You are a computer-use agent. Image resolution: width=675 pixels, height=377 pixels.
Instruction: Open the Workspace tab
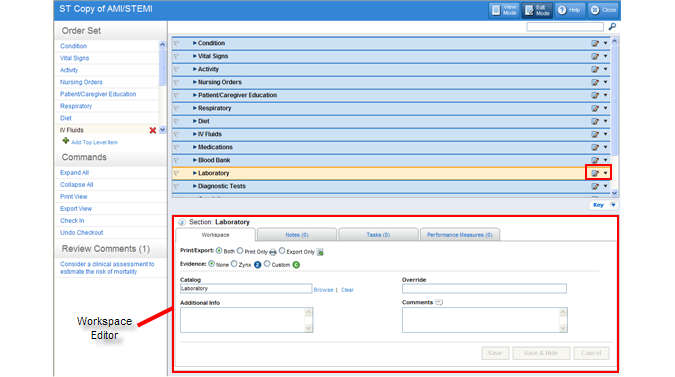216,235
